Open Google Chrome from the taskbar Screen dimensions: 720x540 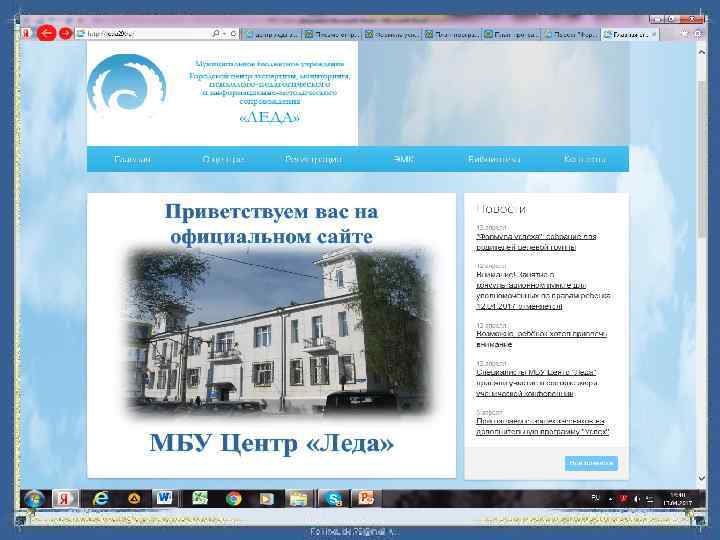[233, 499]
